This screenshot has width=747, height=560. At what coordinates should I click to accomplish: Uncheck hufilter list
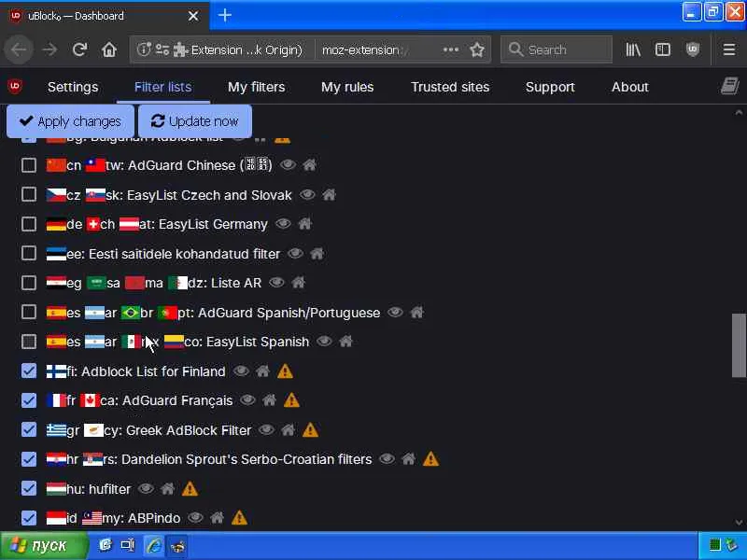point(29,488)
